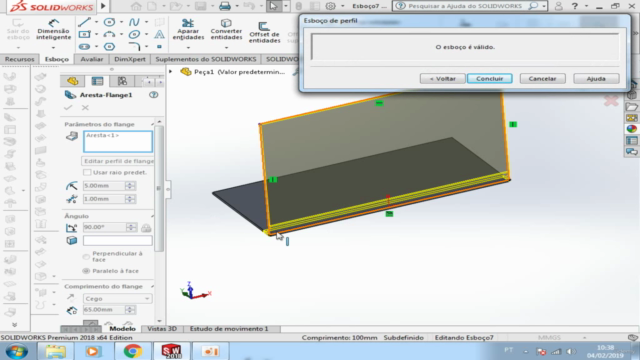Click the Ajuda button in dialog
The height and width of the screenshot is (360, 640).
point(596,78)
